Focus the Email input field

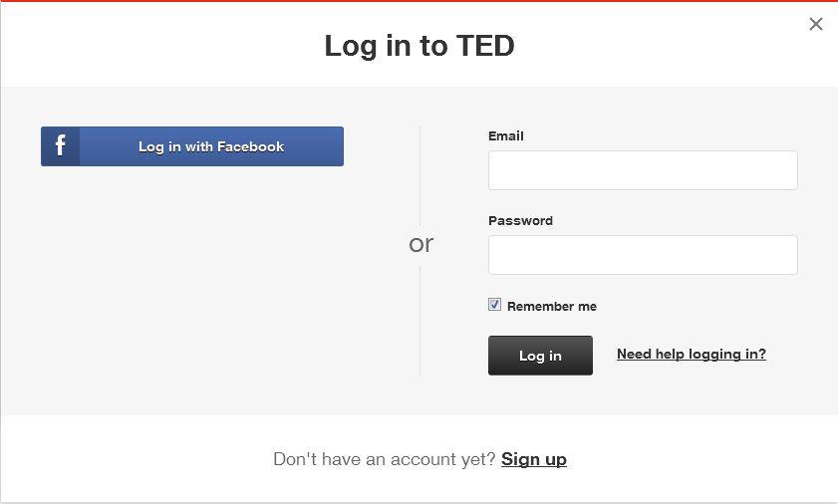tap(643, 170)
